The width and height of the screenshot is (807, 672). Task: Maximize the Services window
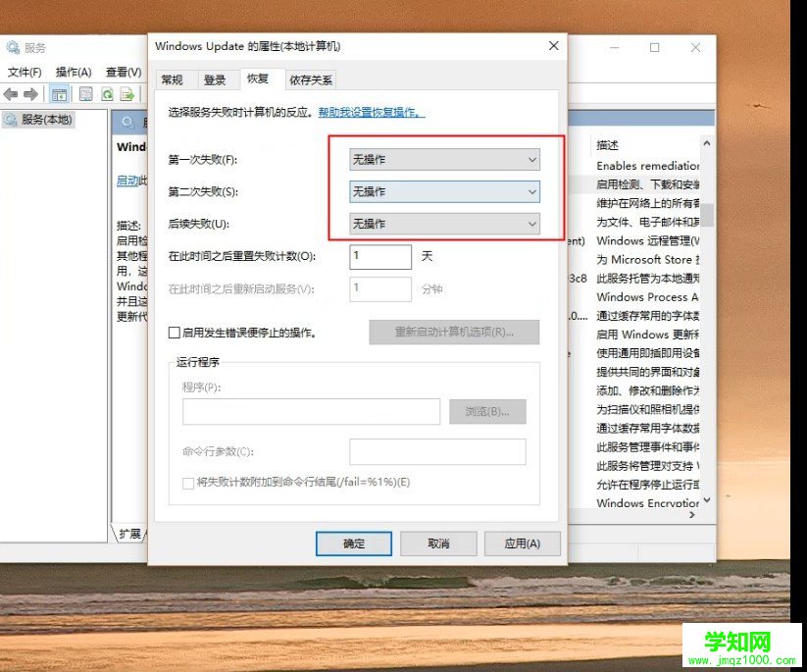tap(655, 47)
